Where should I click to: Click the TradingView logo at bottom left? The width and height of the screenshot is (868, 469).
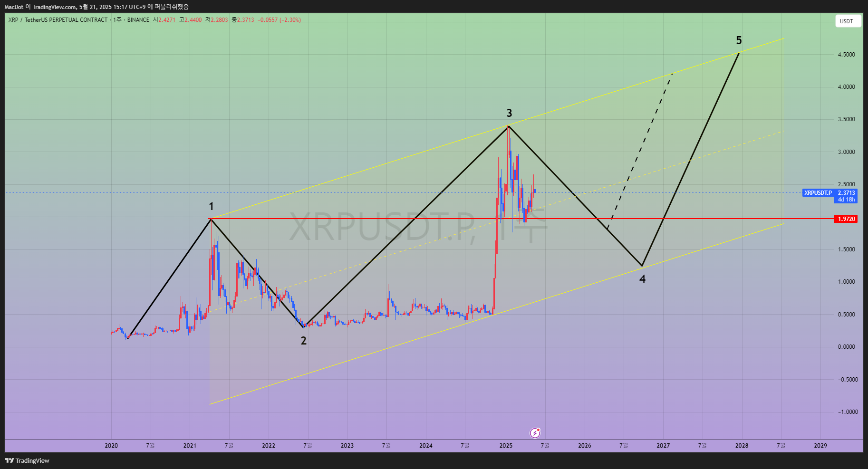(27, 460)
